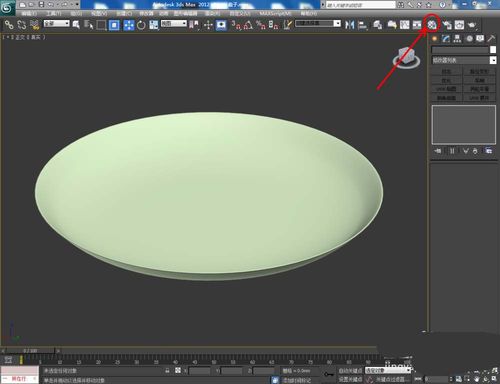This screenshot has width=500, height=384.
Task: Click 添加时间标记 add time tag
Action: click(x=297, y=380)
